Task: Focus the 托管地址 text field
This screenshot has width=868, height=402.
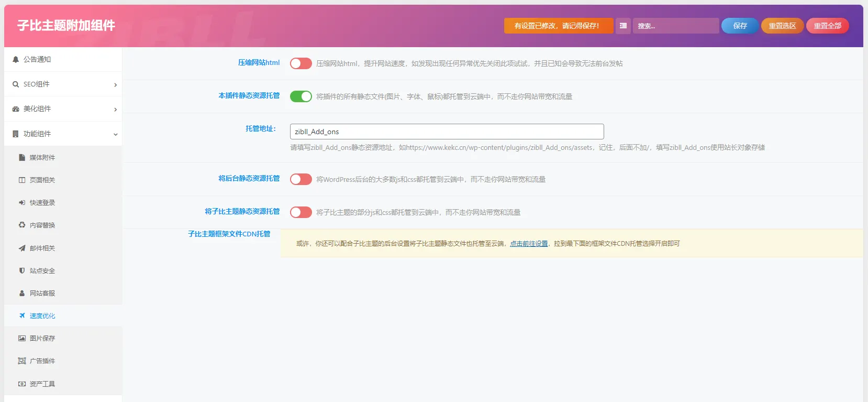Action: click(447, 132)
